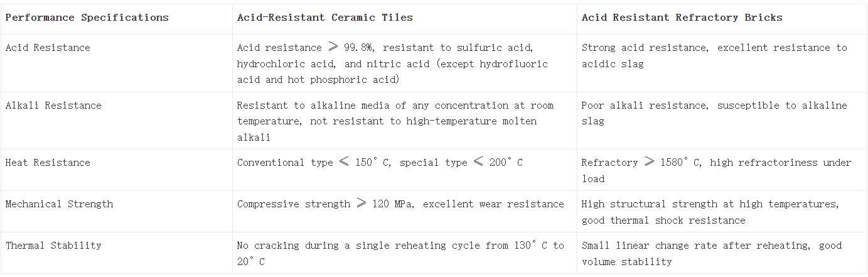The height and width of the screenshot is (277, 868).
Task: Select the Acid Resistance row label
Action: click(48, 48)
